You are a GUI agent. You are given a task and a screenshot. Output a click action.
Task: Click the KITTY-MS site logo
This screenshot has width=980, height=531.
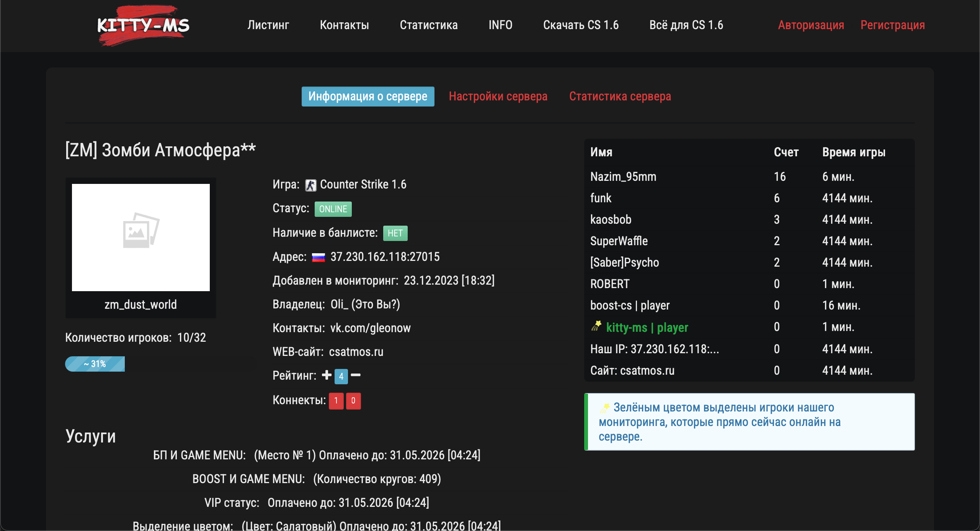[144, 25]
